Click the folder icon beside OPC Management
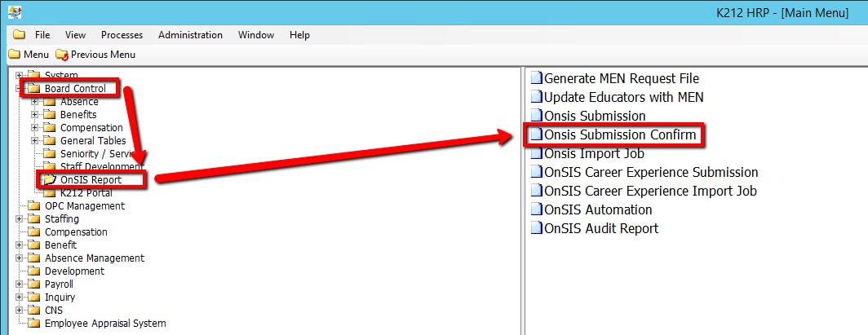This screenshot has height=335, width=868. click(x=33, y=206)
